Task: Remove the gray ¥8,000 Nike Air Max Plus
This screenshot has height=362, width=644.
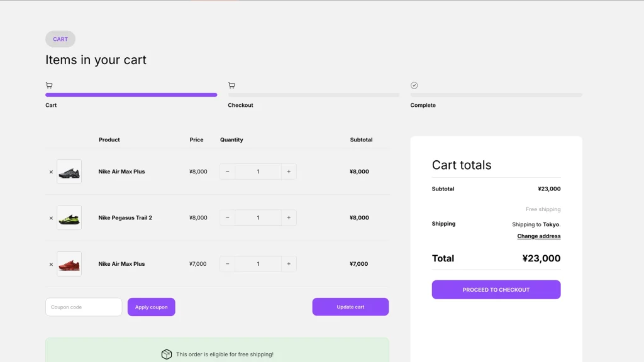Action: click(51, 172)
